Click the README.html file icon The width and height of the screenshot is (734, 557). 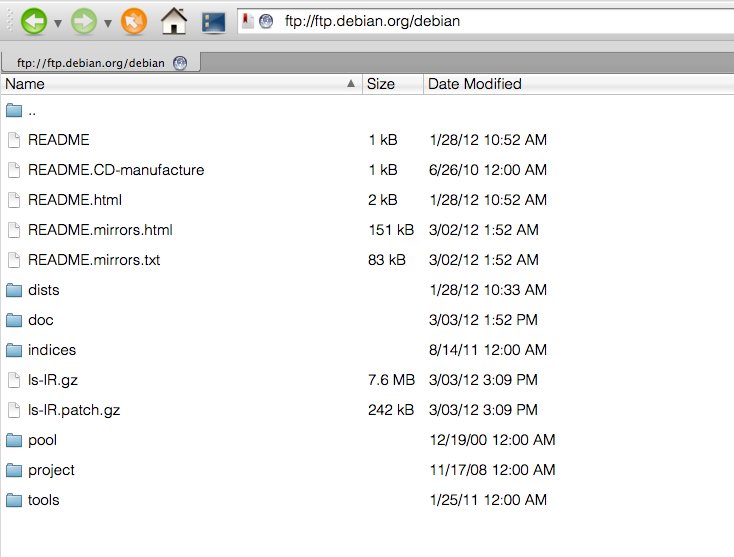click(x=14, y=200)
